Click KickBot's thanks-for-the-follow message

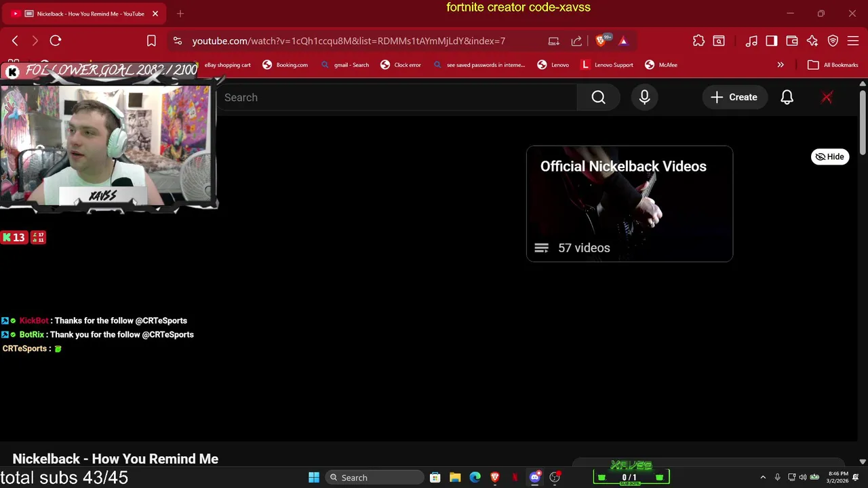click(x=94, y=321)
